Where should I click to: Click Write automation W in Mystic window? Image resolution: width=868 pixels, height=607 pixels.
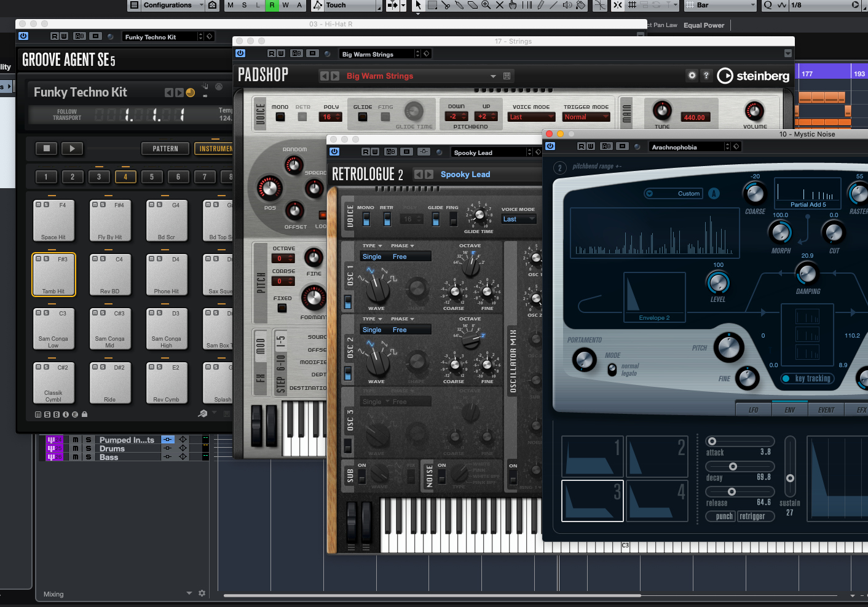click(591, 146)
